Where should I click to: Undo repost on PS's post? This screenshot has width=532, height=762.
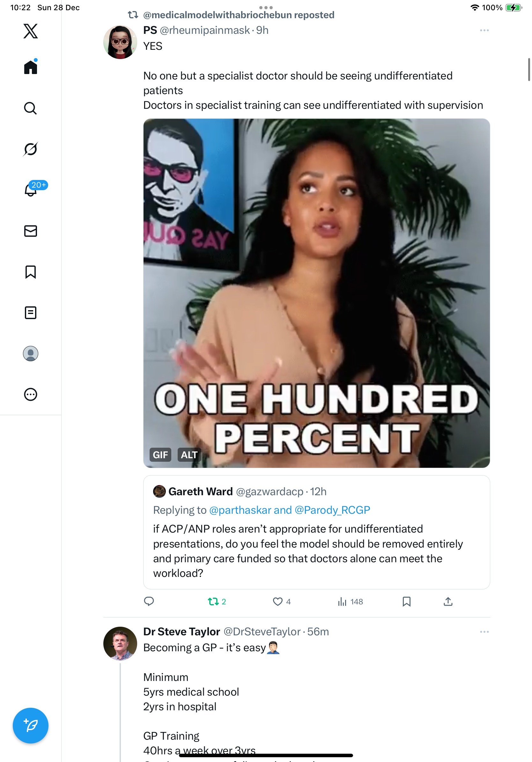tap(213, 601)
